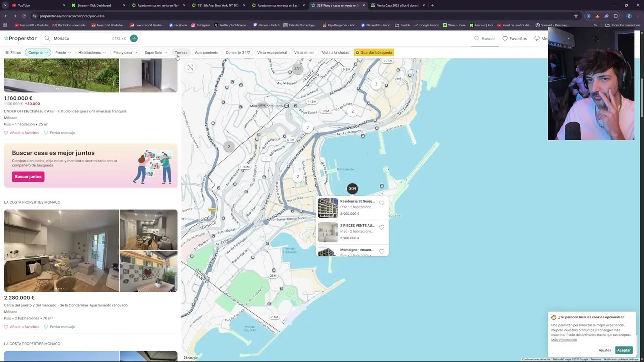Click the 28M price marker on map
Screen dimensions: 644x362
click(273, 276)
